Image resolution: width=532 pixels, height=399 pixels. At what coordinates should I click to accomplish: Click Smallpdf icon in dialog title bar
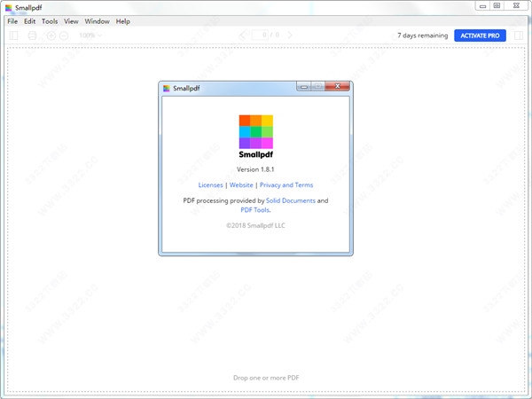click(x=167, y=89)
